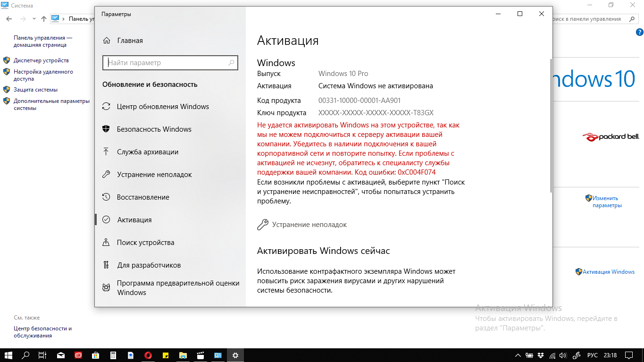Open help in the Система window
The image size is (644, 362).
pyautogui.click(x=640, y=32)
